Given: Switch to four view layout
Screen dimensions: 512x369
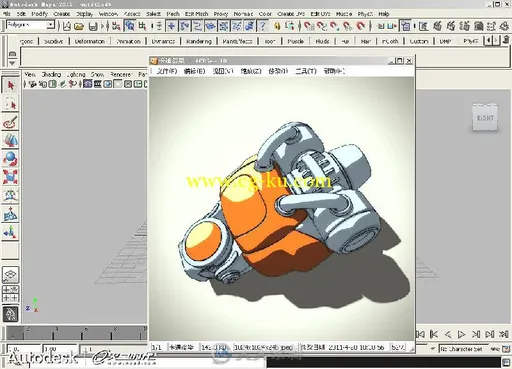Looking at the screenshot, I should click(10, 294).
